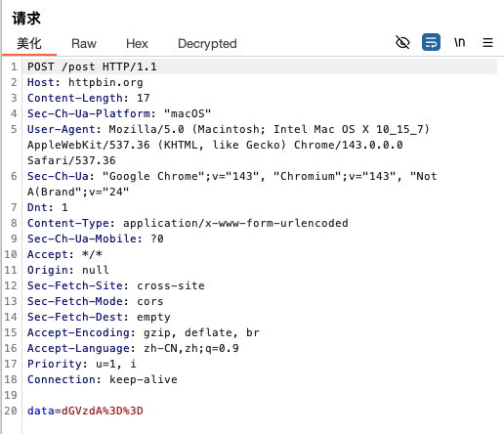Viewport: 504px width, 434px height.
Task: Open the hamburger options menu
Action: pyautogui.click(x=487, y=43)
